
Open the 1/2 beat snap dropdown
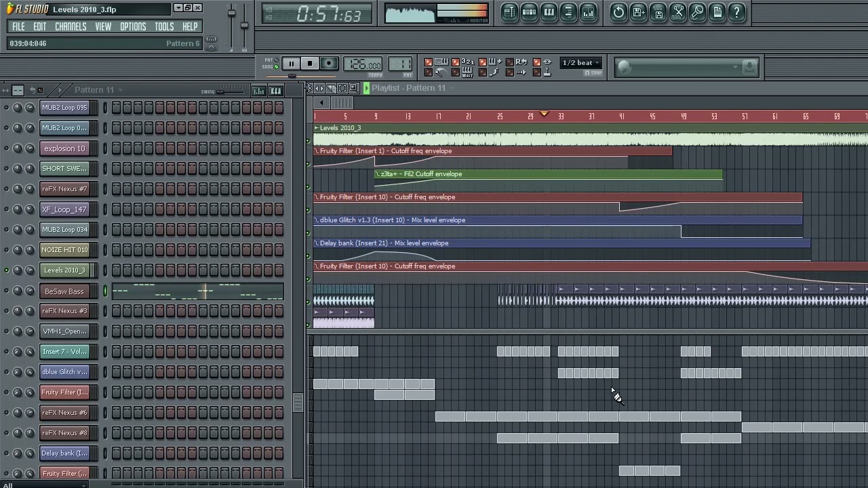coord(582,63)
